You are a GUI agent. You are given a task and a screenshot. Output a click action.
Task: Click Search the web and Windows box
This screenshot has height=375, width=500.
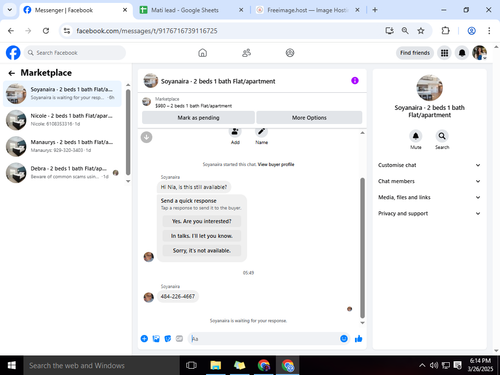[x=101, y=365]
